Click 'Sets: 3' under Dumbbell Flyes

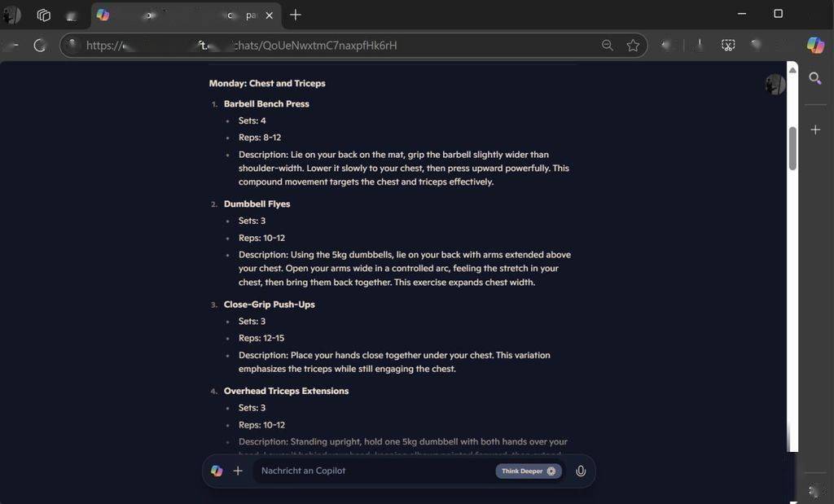(252, 221)
